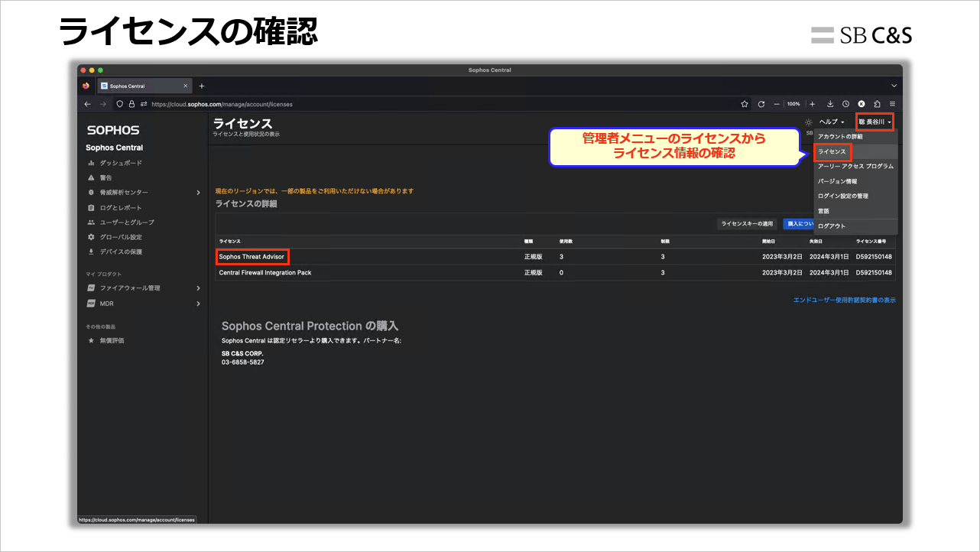Viewport: 980px width, 552px height.
Task: Select アカウントの詳細 from user menu
Action: pyautogui.click(x=855, y=137)
